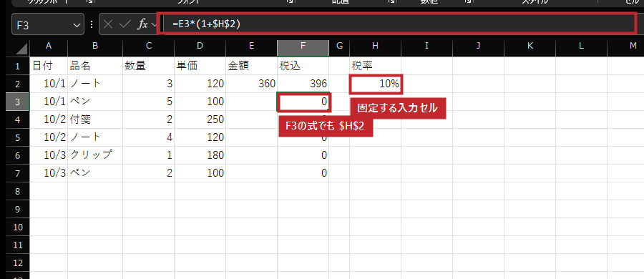Select row 6 header
Viewport: 644px width, 279px height.
point(17,155)
